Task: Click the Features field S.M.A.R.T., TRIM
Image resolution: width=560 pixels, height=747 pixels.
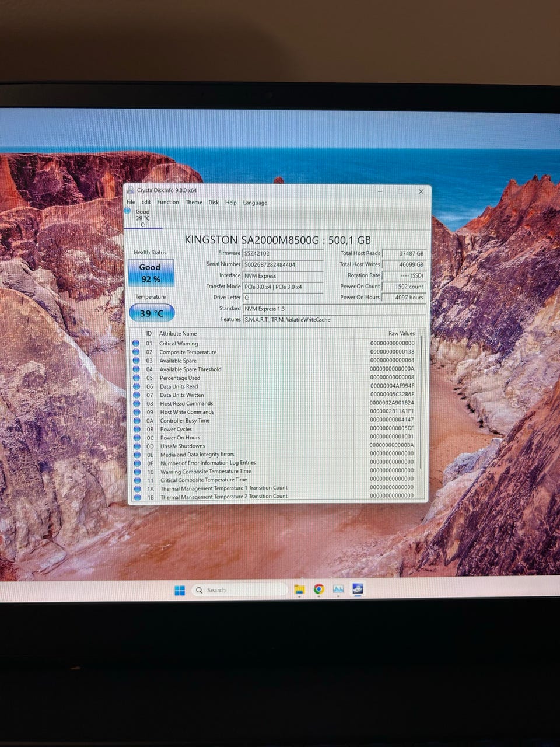Action: [334, 320]
